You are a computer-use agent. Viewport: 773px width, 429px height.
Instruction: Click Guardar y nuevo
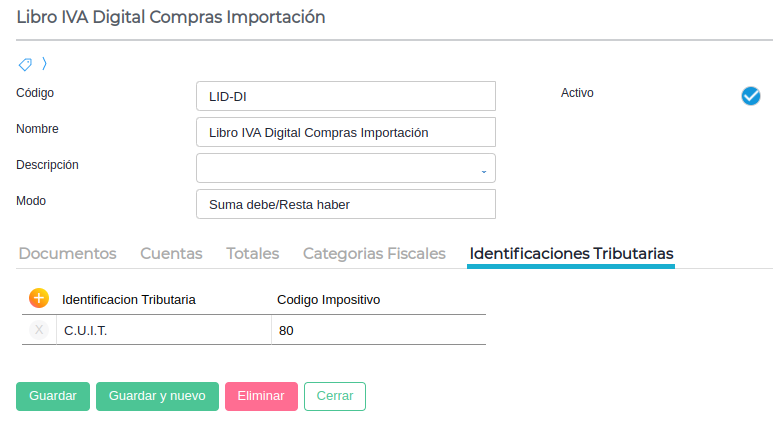point(157,396)
